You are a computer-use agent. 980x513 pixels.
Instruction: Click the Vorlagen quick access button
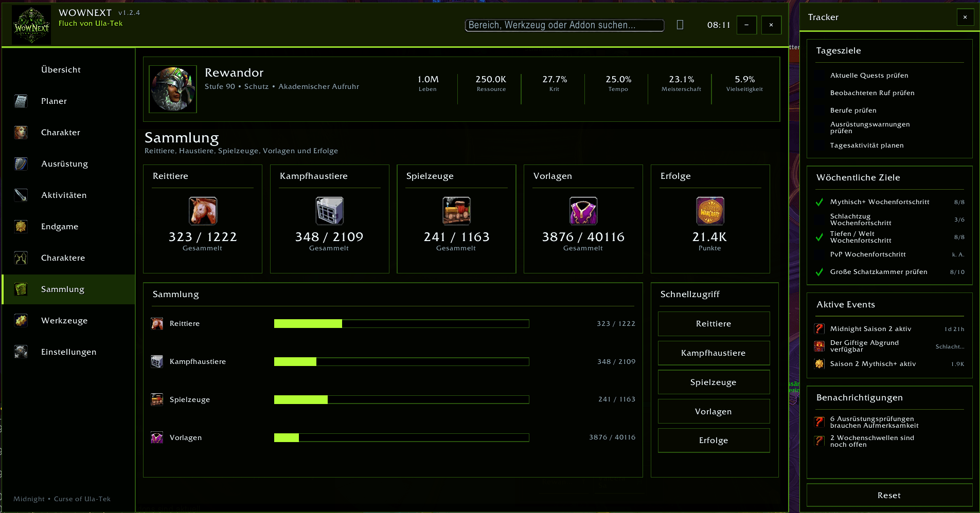[714, 412]
